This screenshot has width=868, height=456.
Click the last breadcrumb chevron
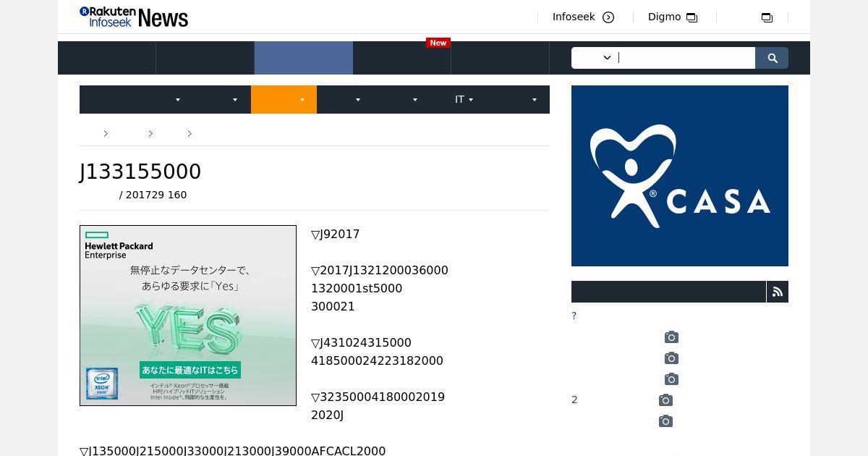[x=190, y=133]
